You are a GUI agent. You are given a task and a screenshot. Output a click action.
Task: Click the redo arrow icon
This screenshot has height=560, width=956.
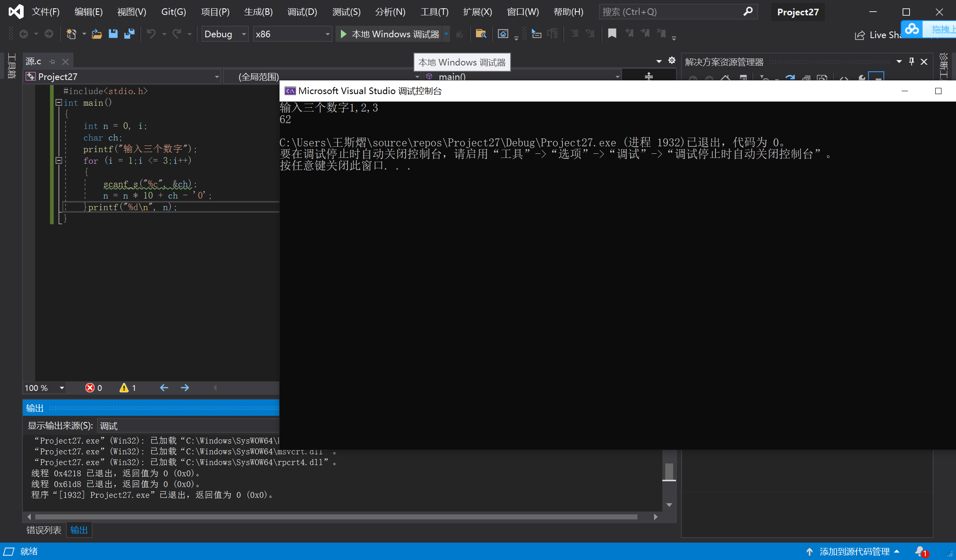point(177,34)
